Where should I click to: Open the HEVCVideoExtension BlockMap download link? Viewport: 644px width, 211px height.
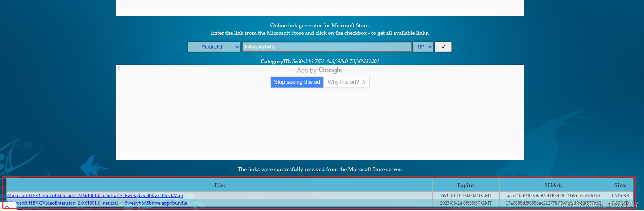click(x=95, y=195)
